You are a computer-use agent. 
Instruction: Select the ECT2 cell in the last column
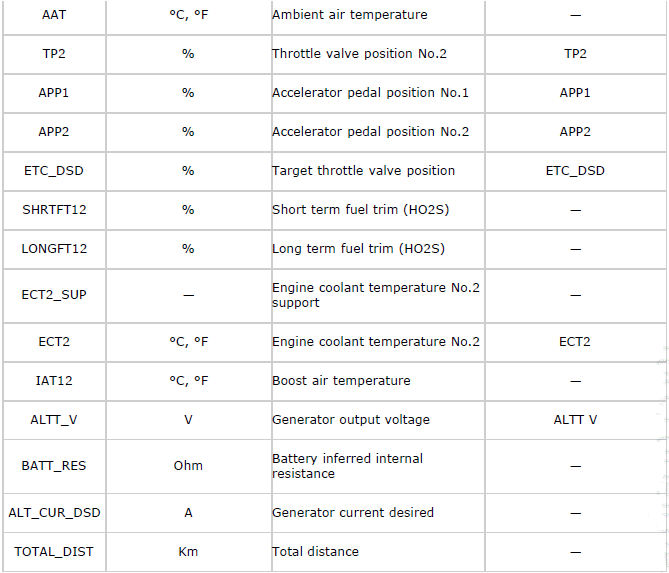tap(575, 342)
